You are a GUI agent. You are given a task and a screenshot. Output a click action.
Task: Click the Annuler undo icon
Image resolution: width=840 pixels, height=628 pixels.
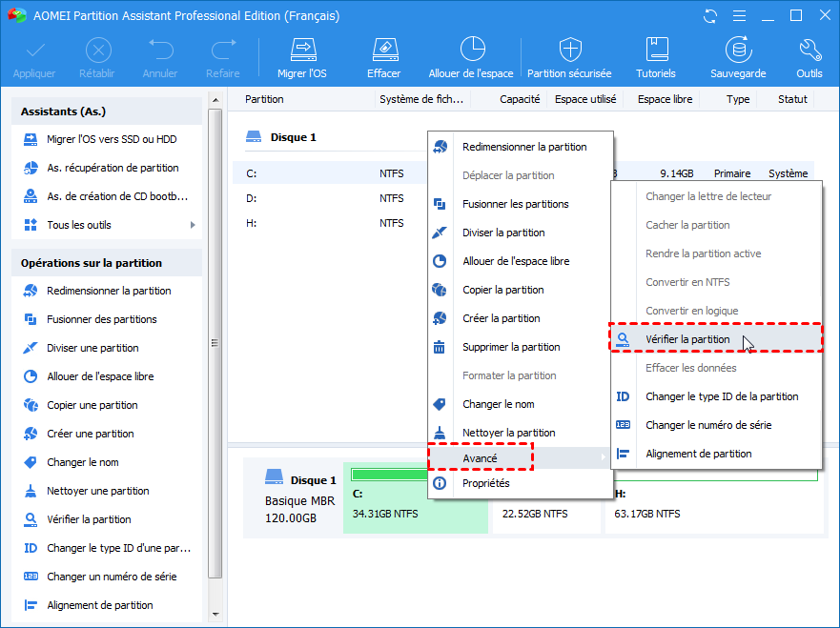[161, 51]
